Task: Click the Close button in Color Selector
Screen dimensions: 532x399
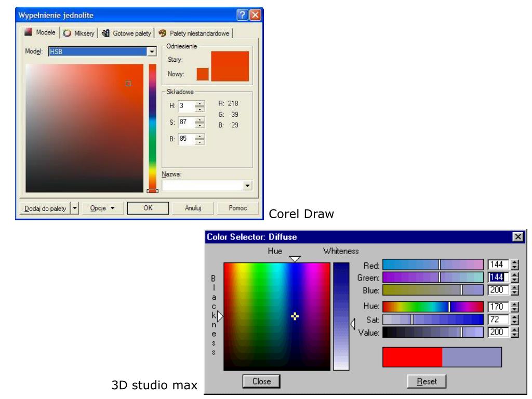Action: coord(261,381)
